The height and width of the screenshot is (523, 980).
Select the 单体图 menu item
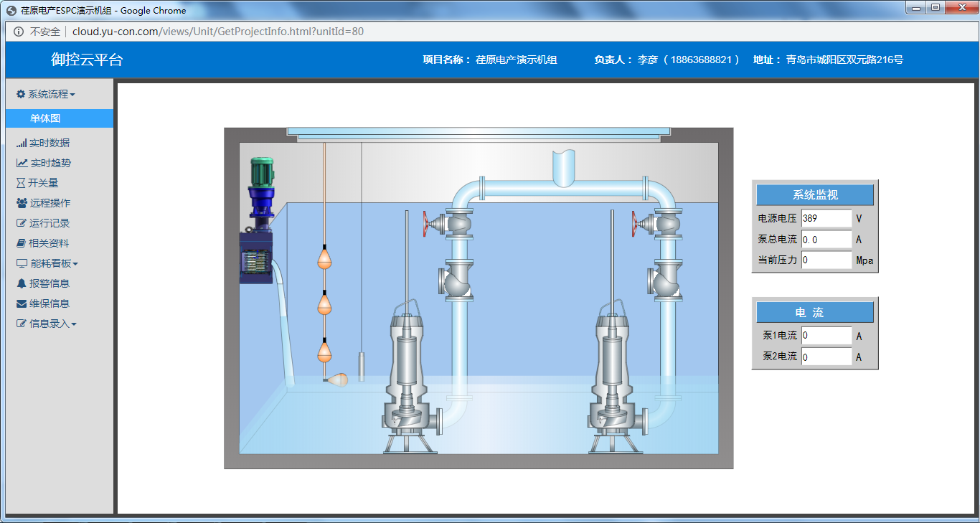point(45,118)
